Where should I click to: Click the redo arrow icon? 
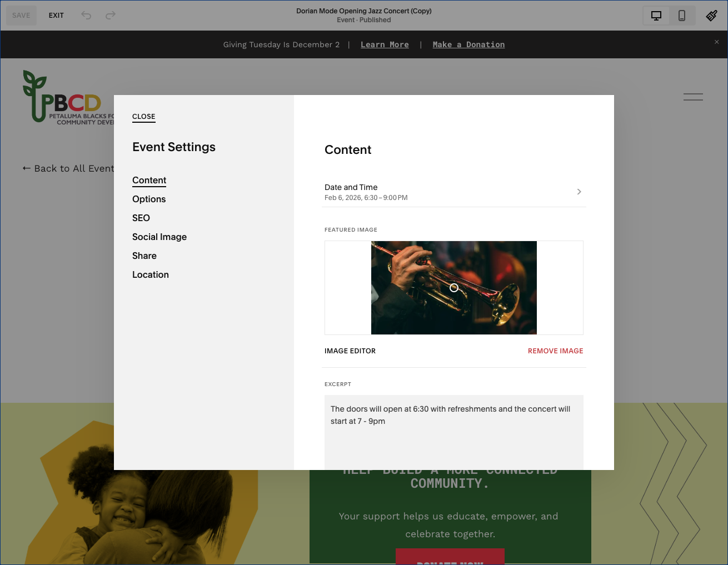(111, 15)
